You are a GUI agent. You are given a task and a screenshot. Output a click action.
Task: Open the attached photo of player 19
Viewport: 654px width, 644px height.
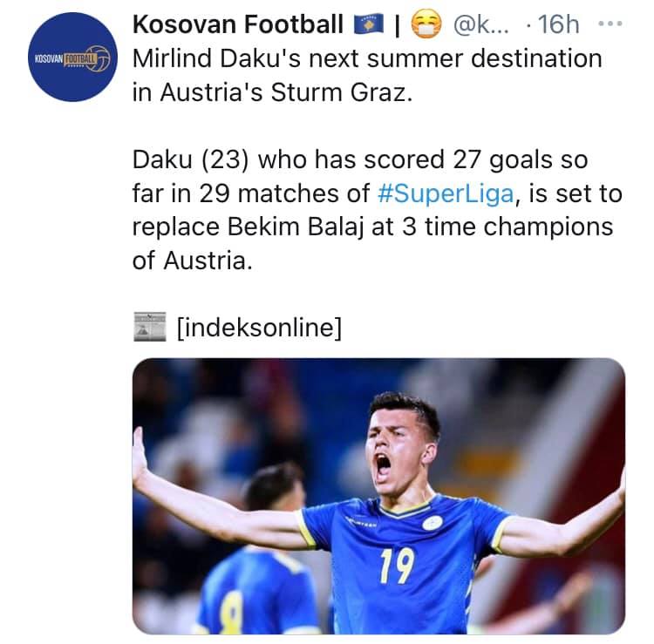(x=378, y=496)
